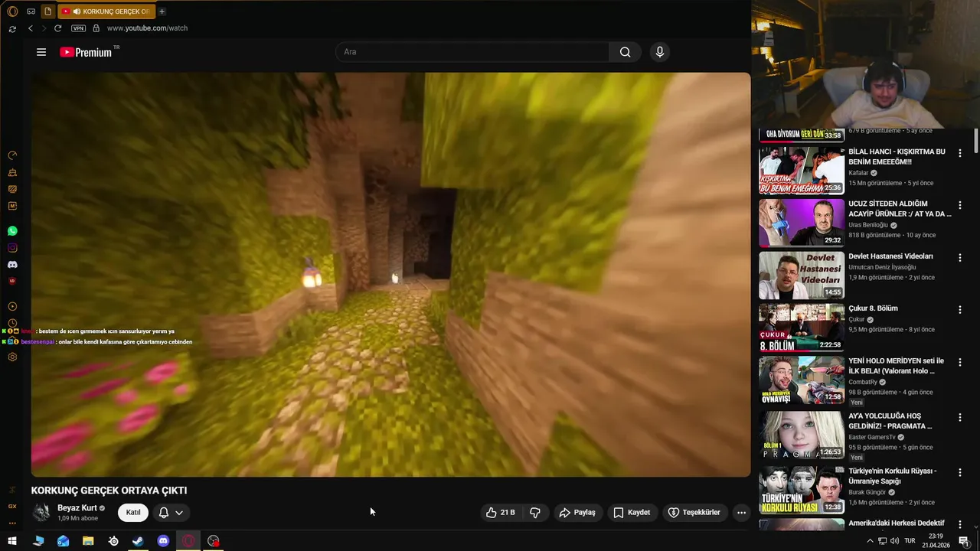Toggle the VPN badge in address bar
Screen dimensions: 980x551
(x=78, y=28)
